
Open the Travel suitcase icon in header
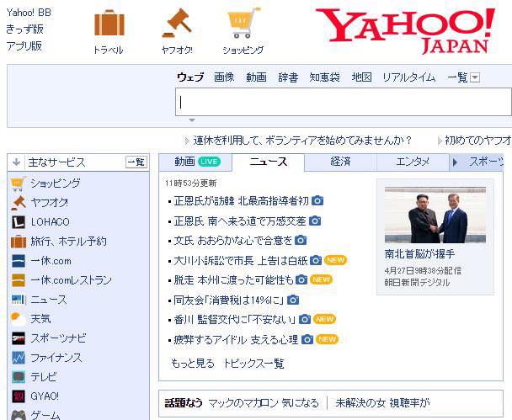[x=109, y=23]
